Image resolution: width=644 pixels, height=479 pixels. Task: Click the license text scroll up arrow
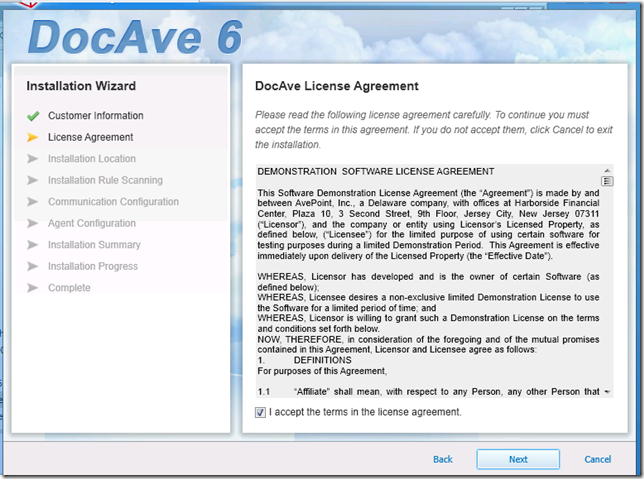[607, 170]
